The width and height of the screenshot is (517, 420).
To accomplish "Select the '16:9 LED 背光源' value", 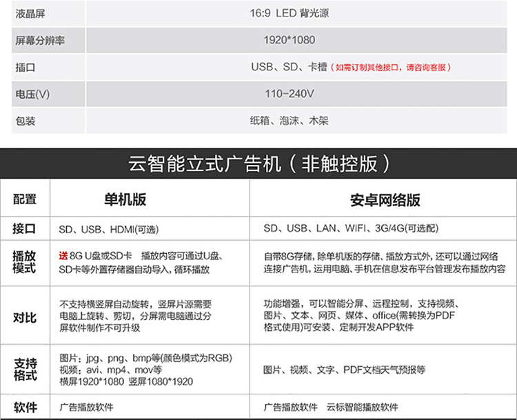I will click(x=290, y=13).
